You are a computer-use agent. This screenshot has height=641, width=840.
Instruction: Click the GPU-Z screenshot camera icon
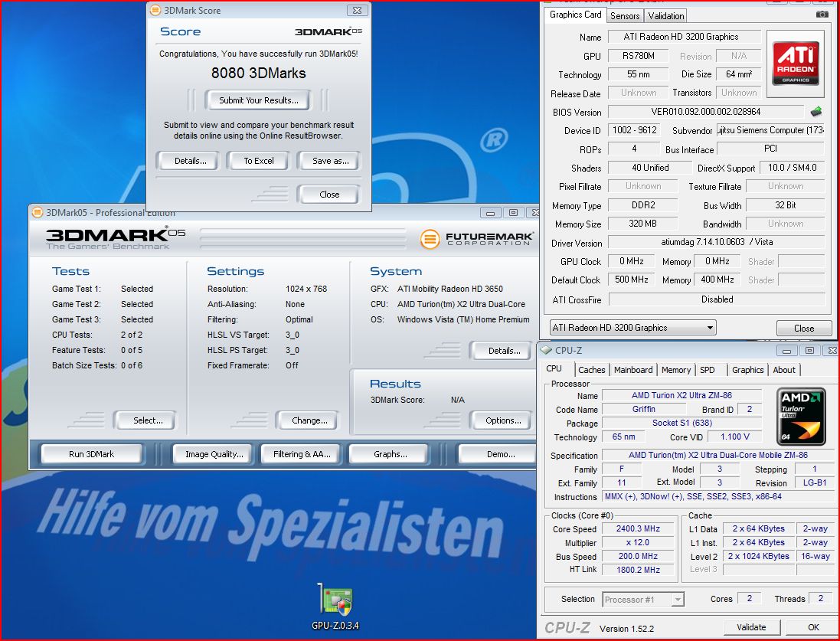tap(822, 15)
